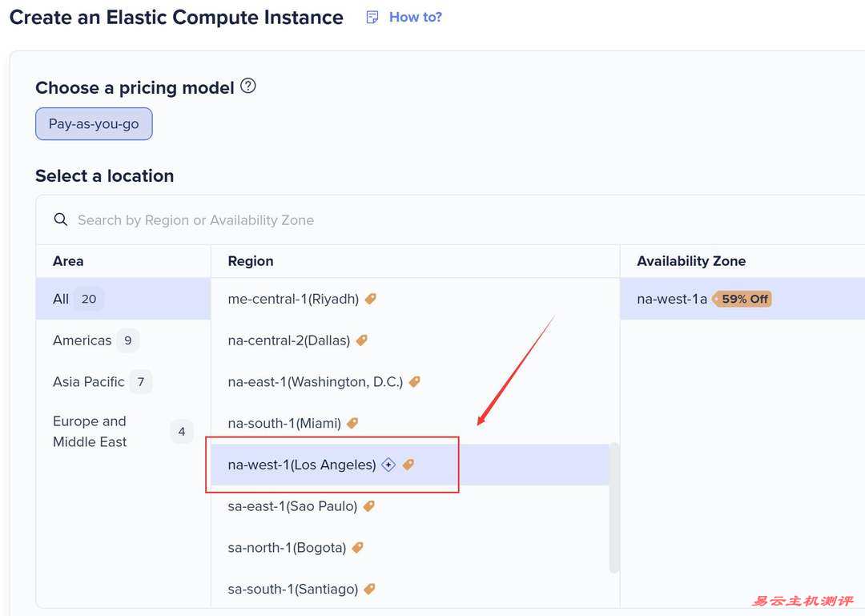The height and width of the screenshot is (616, 865).
Task: Click the search magnifier icon
Action: pos(61,219)
